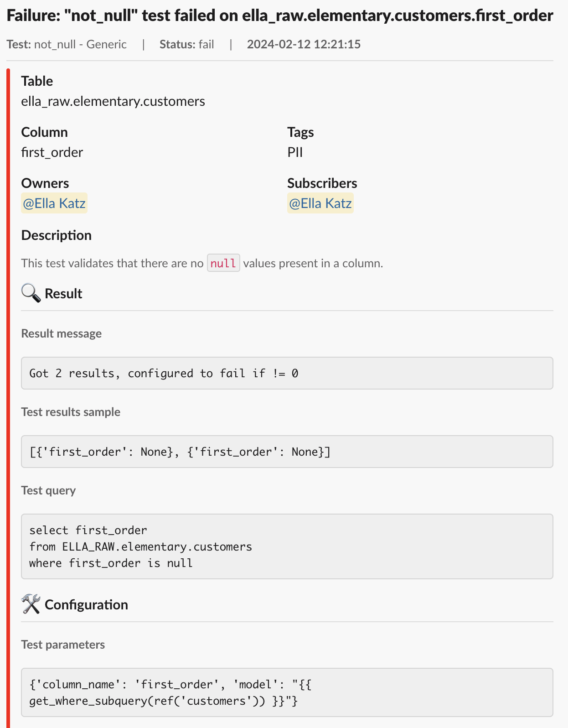568x728 pixels.
Task: Click the Result message code block
Action: pos(287,373)
